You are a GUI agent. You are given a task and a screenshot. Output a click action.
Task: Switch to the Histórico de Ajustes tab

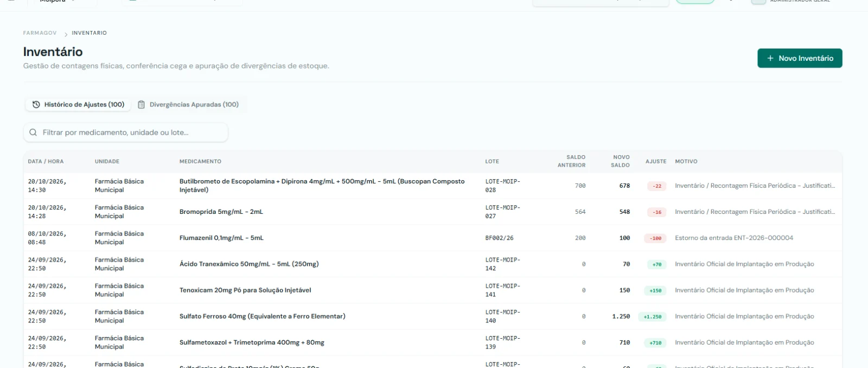click(x=78, y=105)
